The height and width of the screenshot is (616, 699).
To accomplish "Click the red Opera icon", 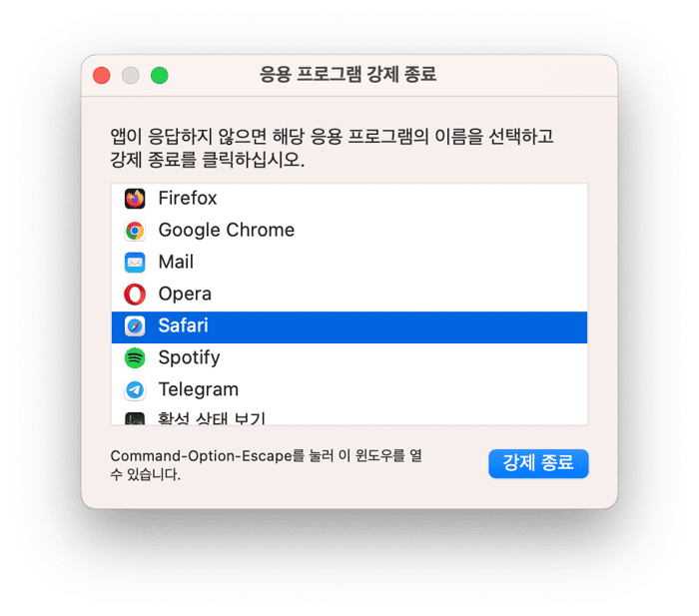I will click(x=135, y=295).
